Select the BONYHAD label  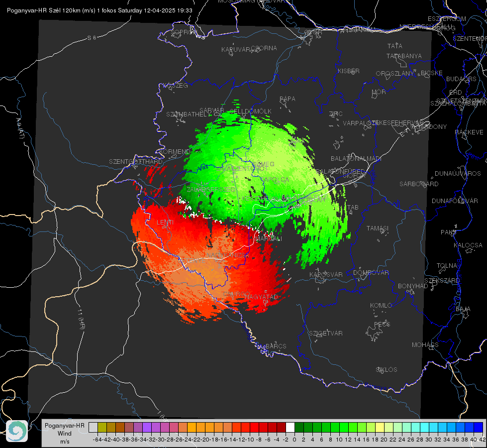click(413, 286)
